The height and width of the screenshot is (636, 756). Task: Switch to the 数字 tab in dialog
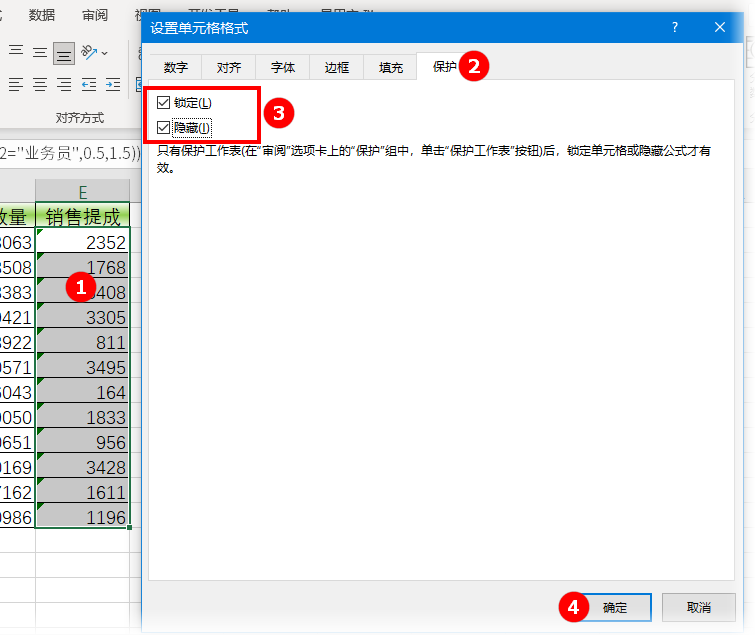176,67
